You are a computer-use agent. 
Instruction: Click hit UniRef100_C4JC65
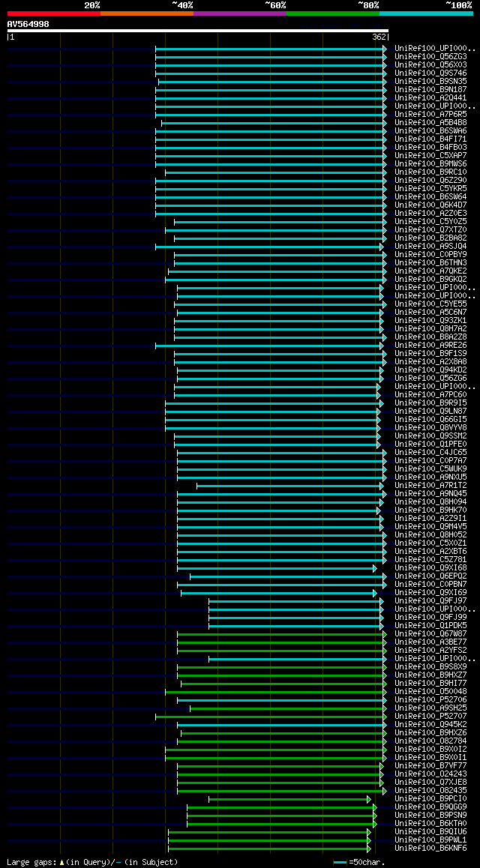point(430,453)
